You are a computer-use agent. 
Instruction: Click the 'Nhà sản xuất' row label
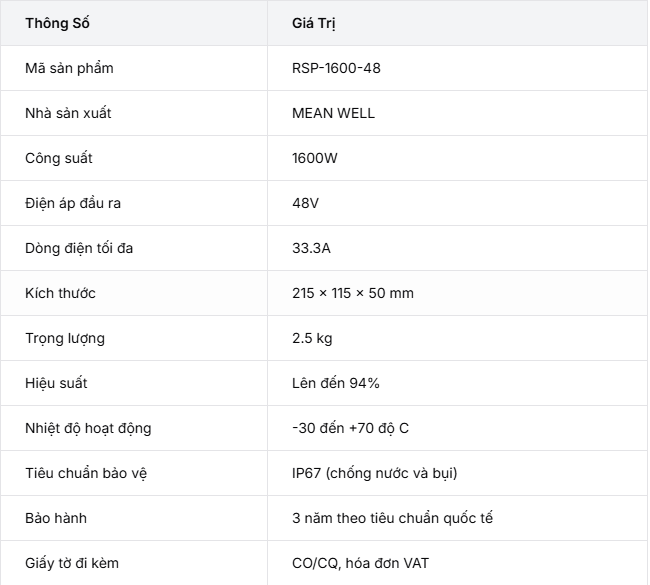click(68, 113)
